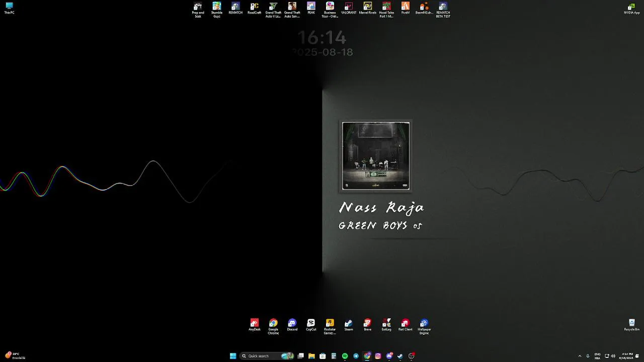Select Grand Theft Auto San Andreas shortcut
The width and height of the screenshot is (644, 362).
tap(292, 10)
